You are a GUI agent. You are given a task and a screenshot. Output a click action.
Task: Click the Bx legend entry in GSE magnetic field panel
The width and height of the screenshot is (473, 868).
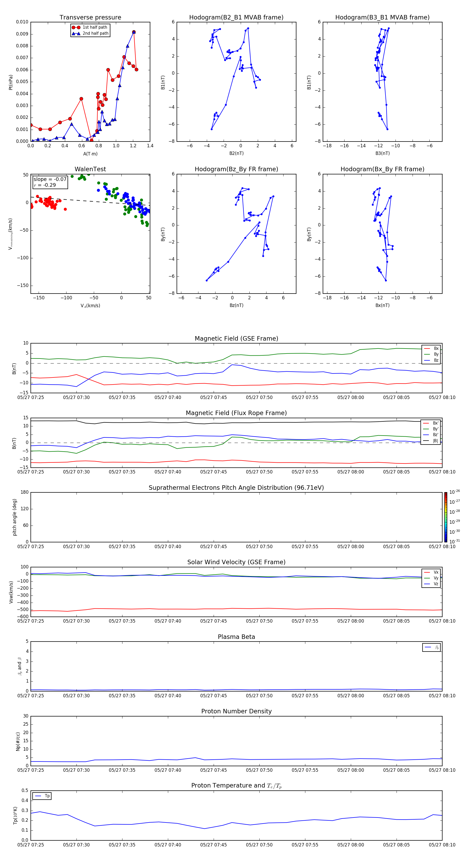click(x=431, y=349)
